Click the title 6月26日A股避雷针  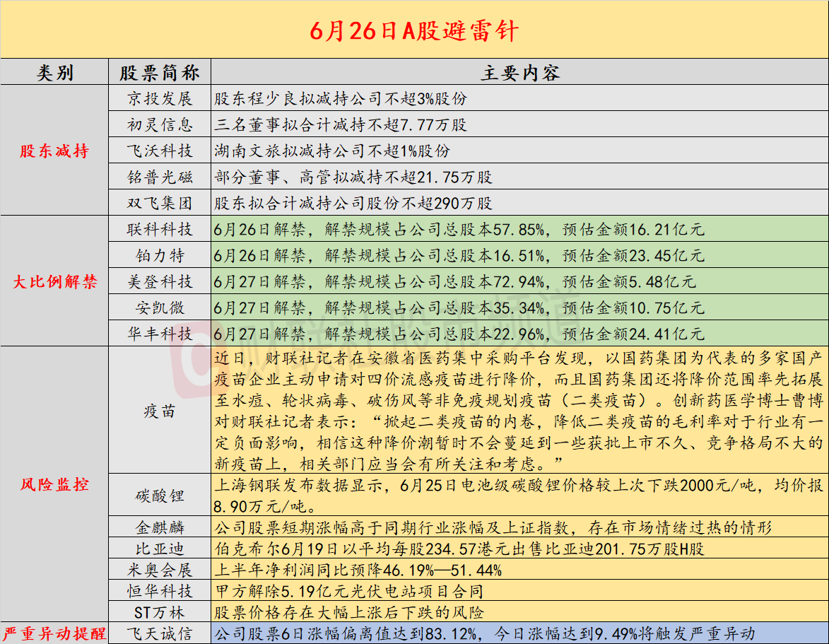414,30
